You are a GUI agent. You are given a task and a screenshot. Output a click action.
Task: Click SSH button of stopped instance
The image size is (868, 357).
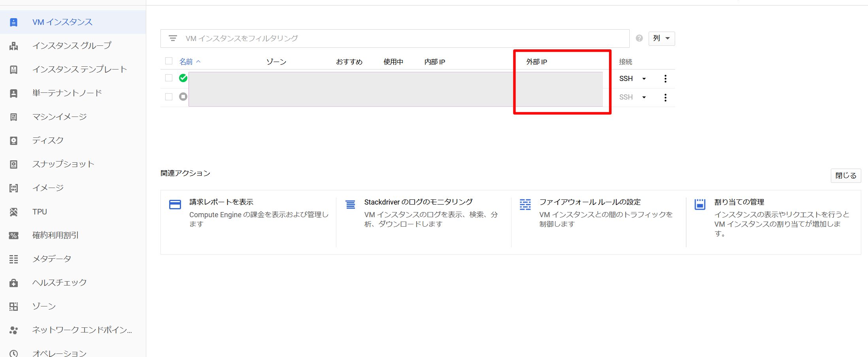626,97
